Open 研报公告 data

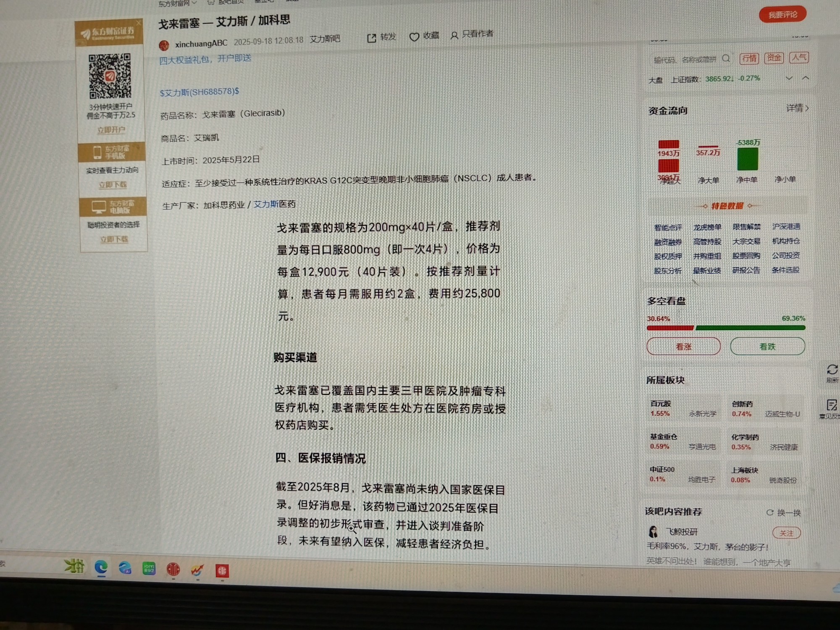pos(746,270)
